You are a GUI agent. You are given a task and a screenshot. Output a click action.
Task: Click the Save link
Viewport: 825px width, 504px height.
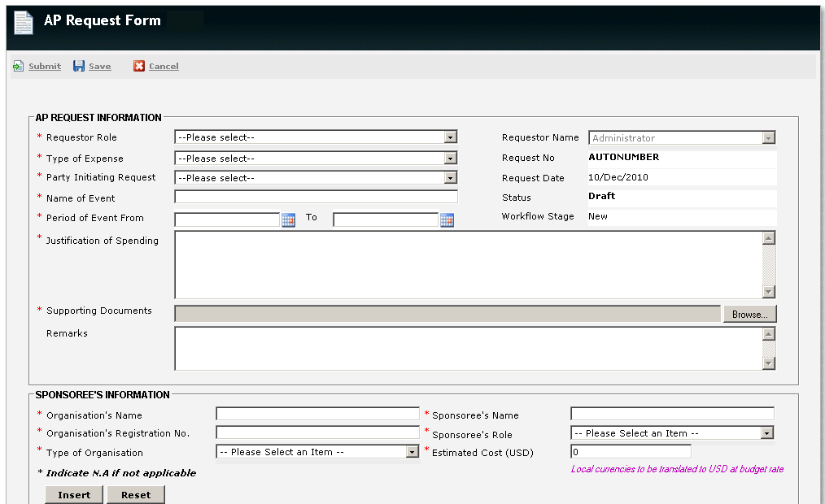click(100, 66)
